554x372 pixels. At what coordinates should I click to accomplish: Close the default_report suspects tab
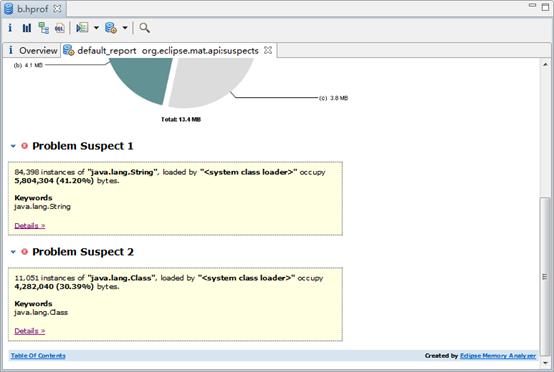tap(268, 50)
